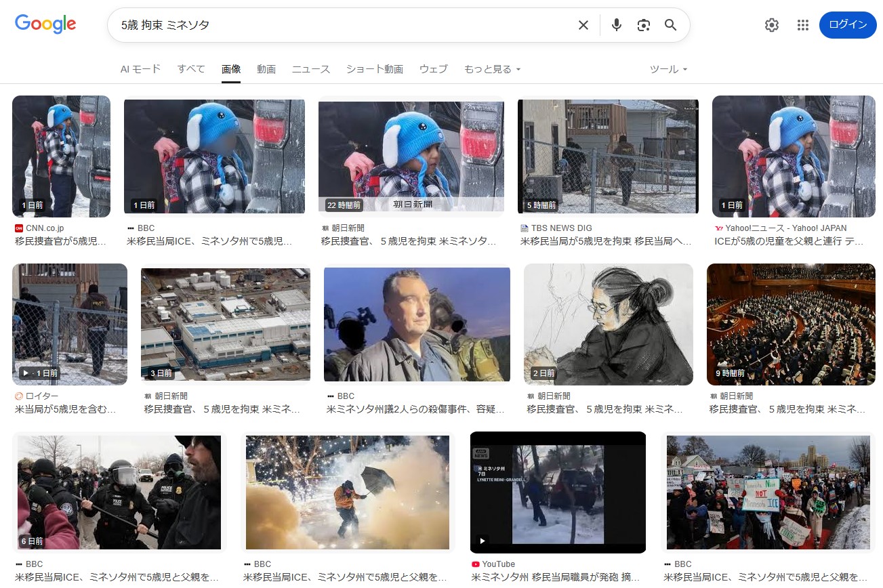Expand the もっと見る dropdown
The height and width of the screenshot is (588, 883).
click(492, 69)
